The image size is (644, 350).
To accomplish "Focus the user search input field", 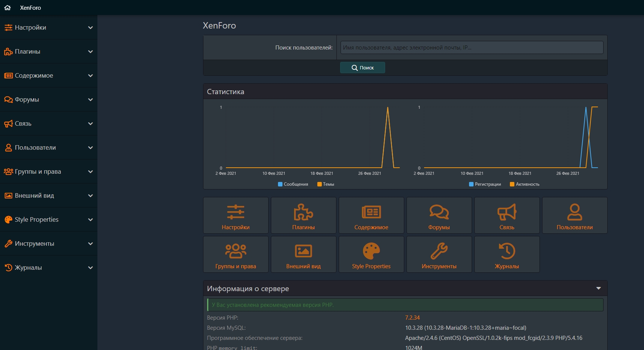I will [472, 48].
